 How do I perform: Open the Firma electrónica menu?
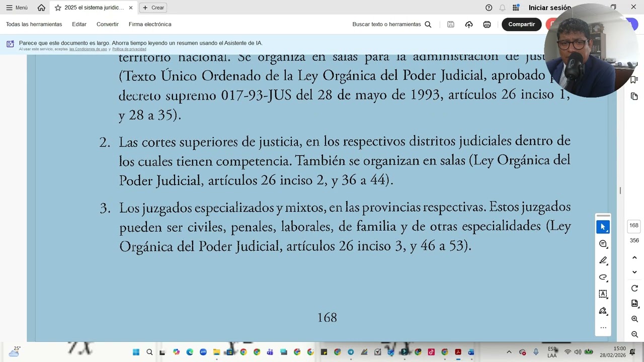point(150,24)
